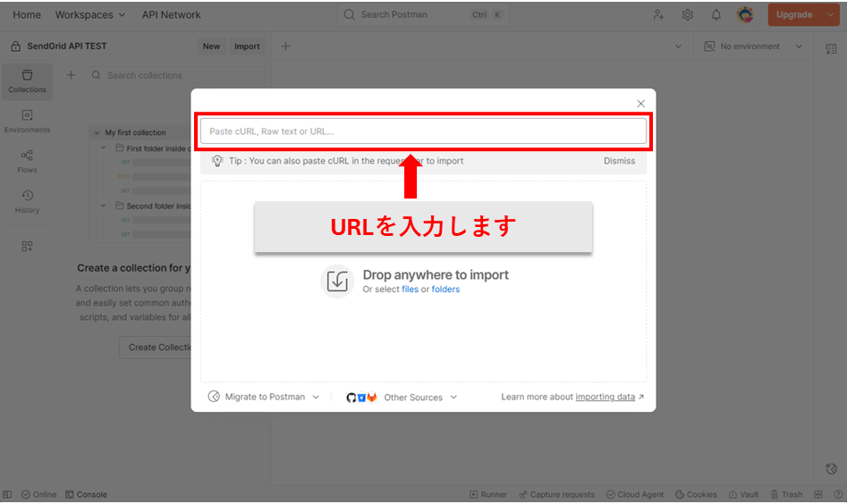
Task: Click the folders link
Action: point(445,290)
